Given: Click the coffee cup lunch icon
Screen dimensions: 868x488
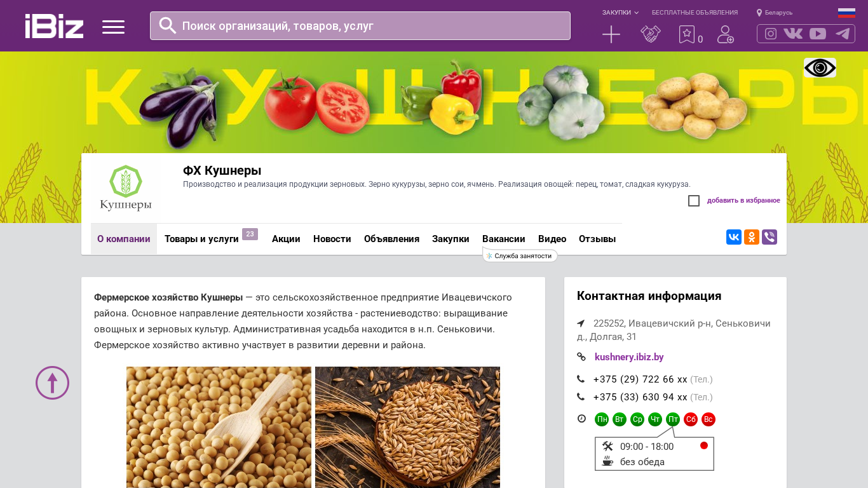Looking at the screenshot, I should click(607, 461).
